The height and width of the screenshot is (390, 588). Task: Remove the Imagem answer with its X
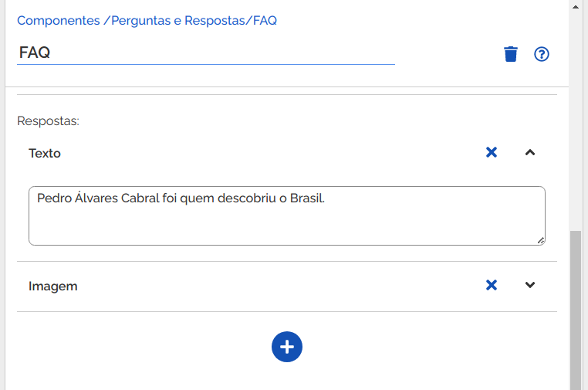pos(492,285)
